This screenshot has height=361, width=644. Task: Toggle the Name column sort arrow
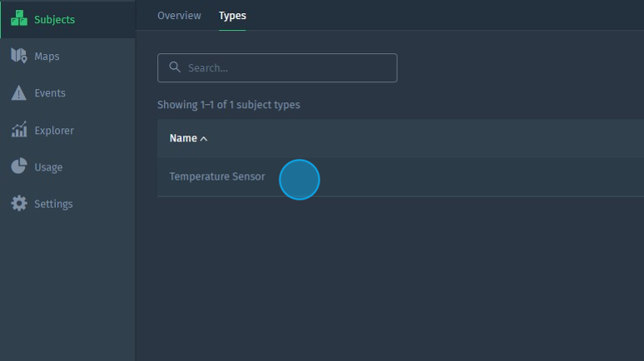204,139
